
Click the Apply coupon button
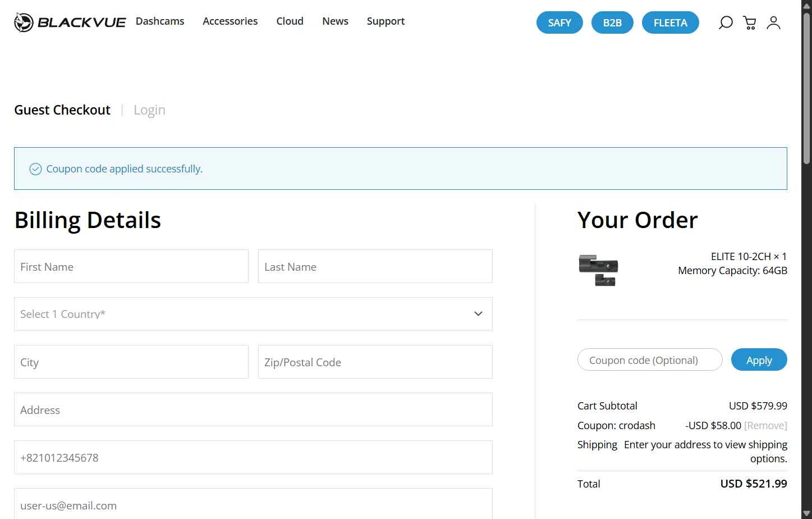pyautogui.click(x=759, y=360)
